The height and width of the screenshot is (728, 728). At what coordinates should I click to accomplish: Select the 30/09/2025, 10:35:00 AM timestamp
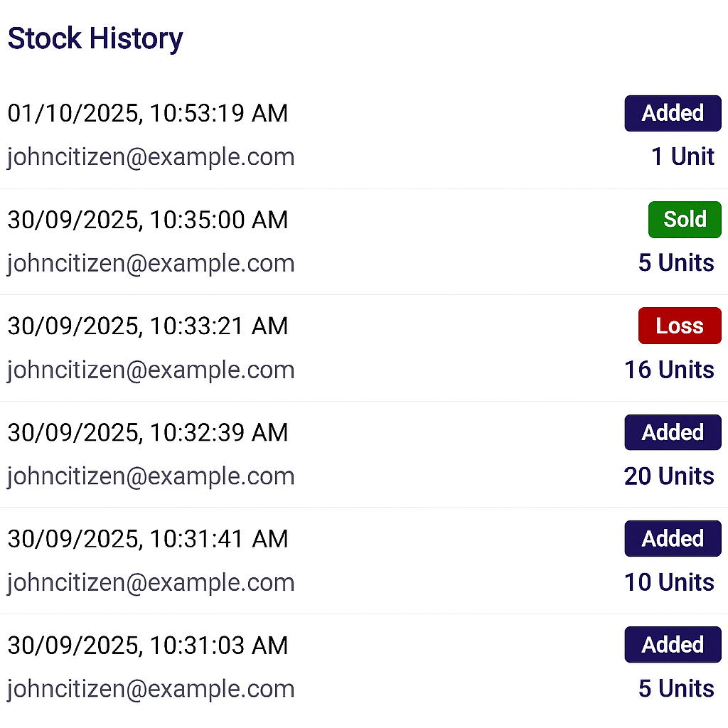(148, 220)
